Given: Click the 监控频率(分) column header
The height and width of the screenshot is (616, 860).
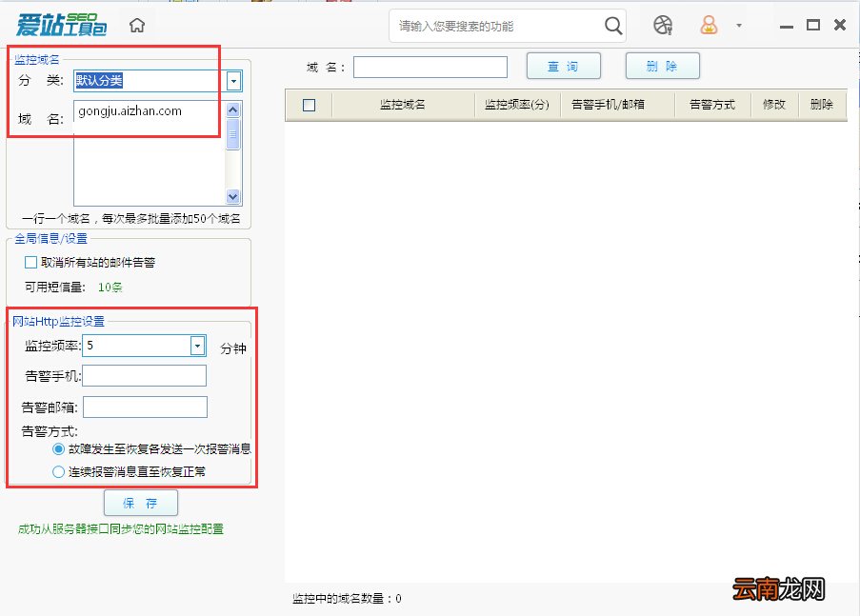Looking at the screenshot, I should [x=516, y=104].
